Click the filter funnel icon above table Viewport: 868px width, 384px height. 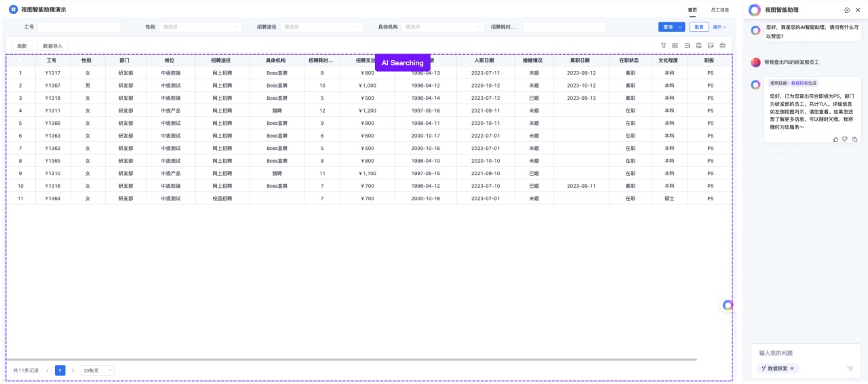pyautogui.click(x=664, y=45)
